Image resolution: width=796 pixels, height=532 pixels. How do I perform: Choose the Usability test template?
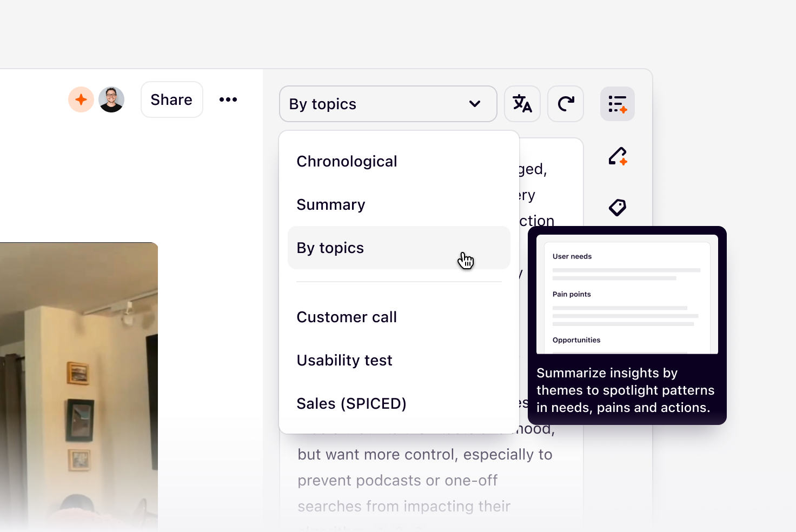[x=344, y=360]
